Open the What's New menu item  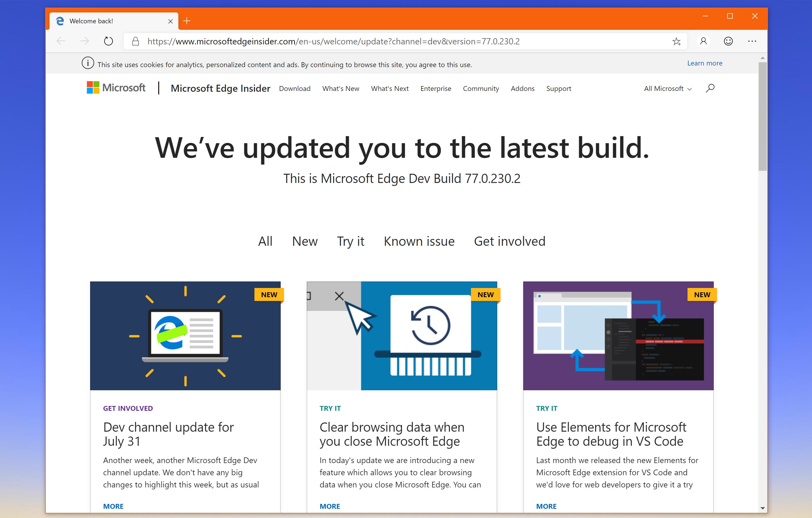[340, 88]
